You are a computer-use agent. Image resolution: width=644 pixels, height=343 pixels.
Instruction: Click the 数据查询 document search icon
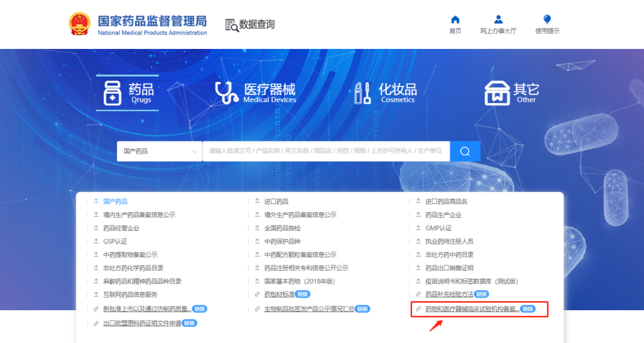click(x=231, y=25)
